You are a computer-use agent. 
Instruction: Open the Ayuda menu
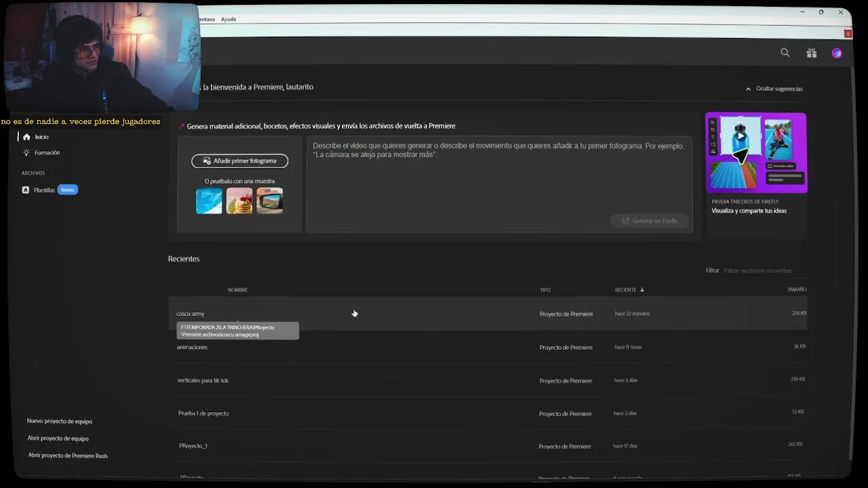point(229,19)
